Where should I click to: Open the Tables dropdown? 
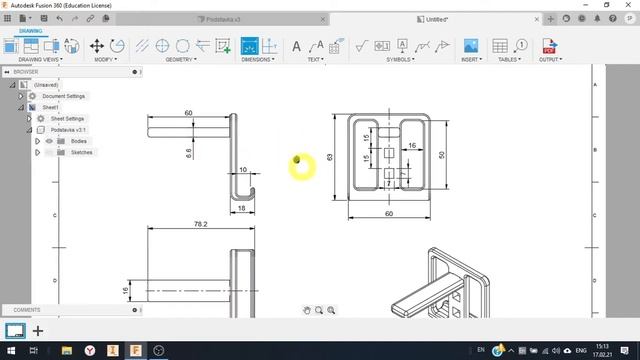click(x=509, y=60)
